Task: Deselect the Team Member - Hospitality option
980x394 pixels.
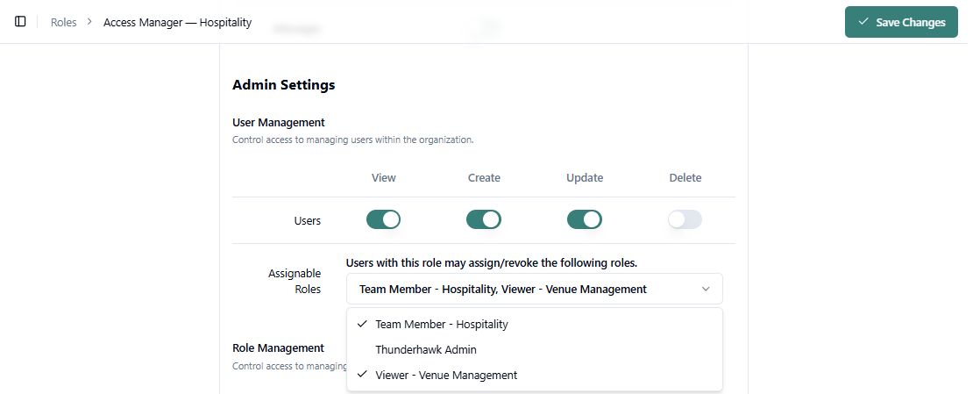Action: pos(442,324)
